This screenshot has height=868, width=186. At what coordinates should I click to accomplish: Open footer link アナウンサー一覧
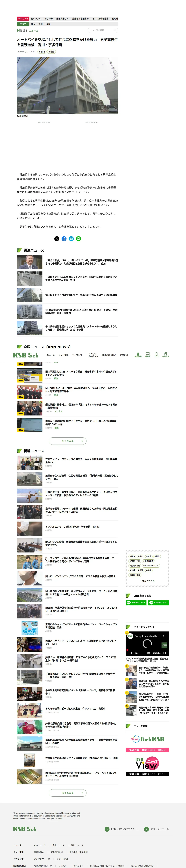[x=42, y=859]
